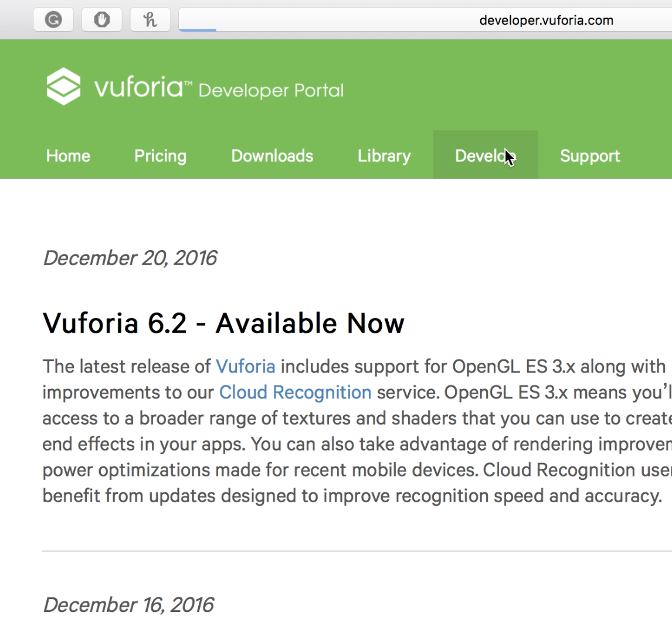
Task: Click the blue page loading progress bar
Action: 198,30
